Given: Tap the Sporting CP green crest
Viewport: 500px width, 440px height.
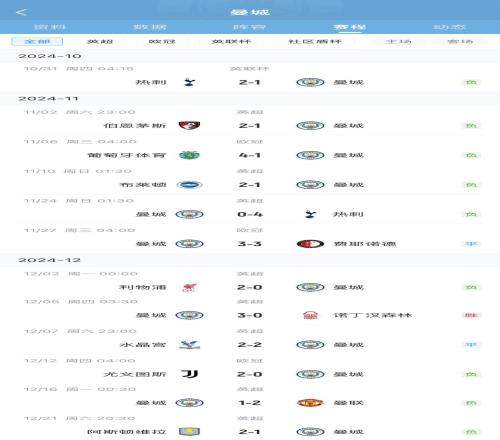Looking at the screenshot, I should 189,155.
